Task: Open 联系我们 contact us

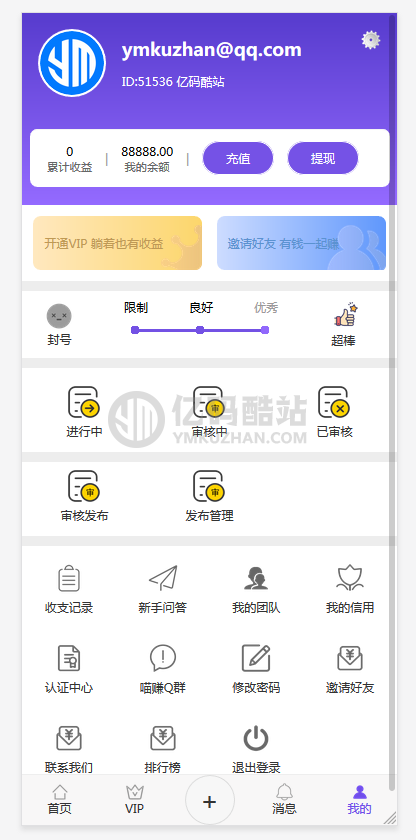Action: pos(69,749)
